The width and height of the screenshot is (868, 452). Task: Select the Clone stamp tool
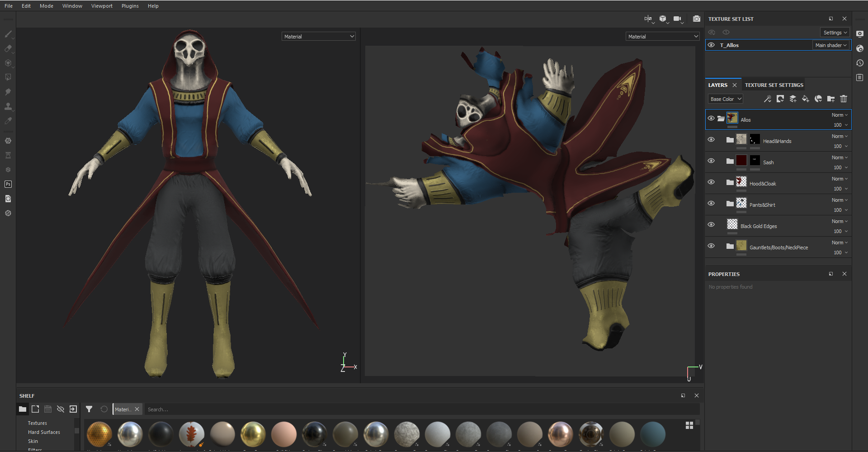pyautogui.click(x=8, y=106)
